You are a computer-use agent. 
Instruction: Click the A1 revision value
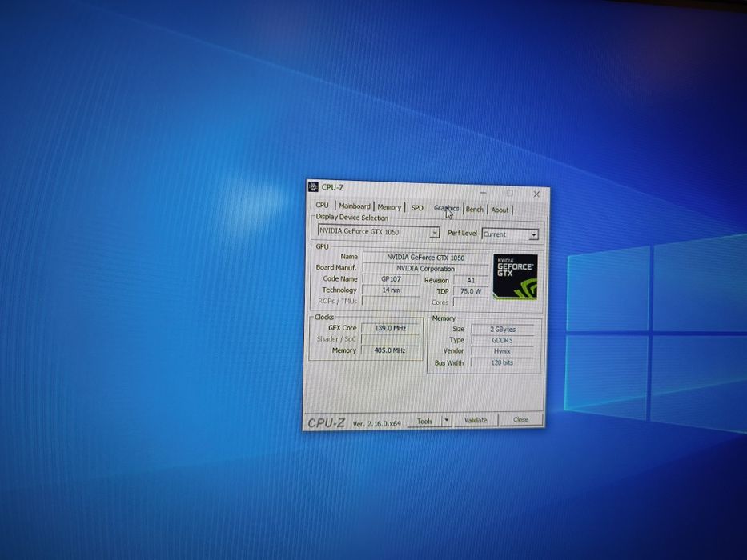(471, 280)
